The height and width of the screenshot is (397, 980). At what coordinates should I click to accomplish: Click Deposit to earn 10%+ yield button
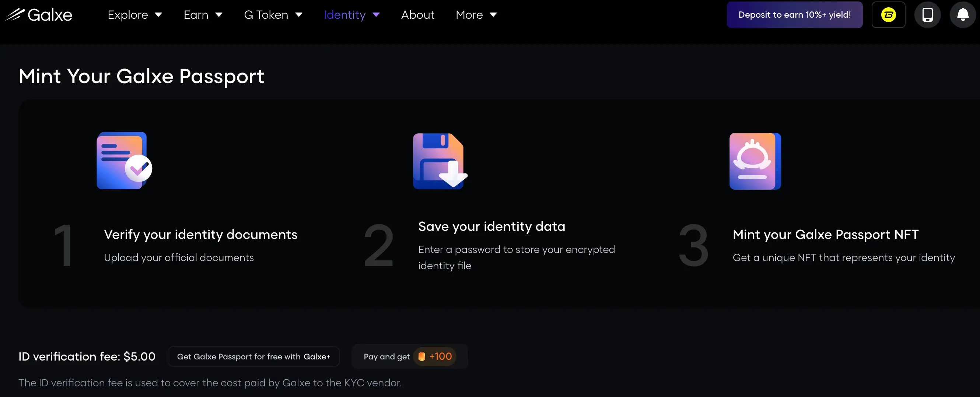pyautogui.click(x=794, y=15)
